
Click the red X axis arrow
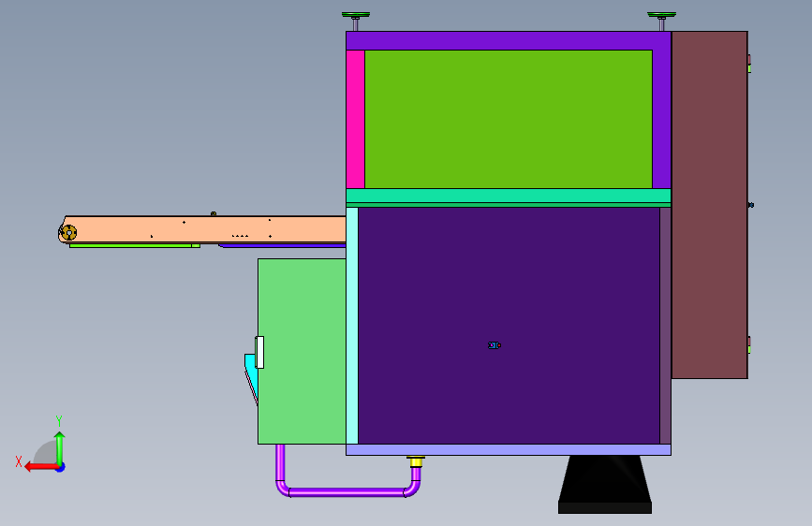(x=41, y=467)
